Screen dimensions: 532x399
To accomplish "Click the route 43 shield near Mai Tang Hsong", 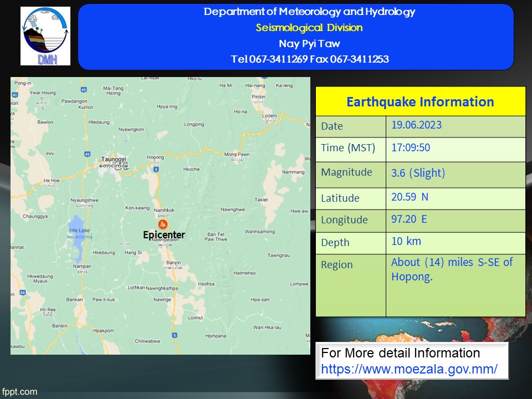I will (84, 90).
